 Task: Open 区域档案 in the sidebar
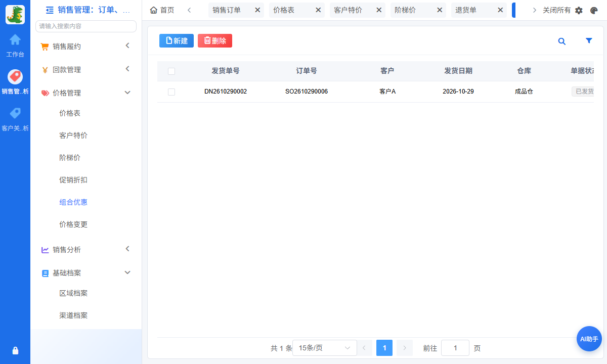(73, 293)
